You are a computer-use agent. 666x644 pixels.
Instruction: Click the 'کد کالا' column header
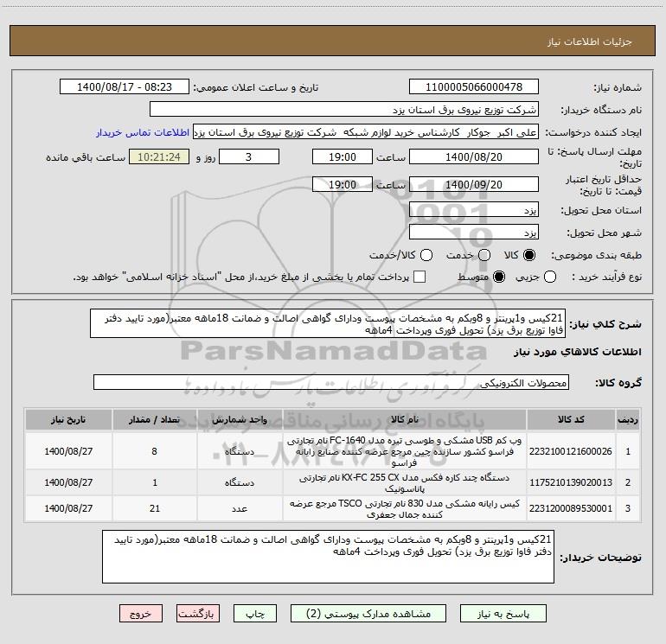571,419
